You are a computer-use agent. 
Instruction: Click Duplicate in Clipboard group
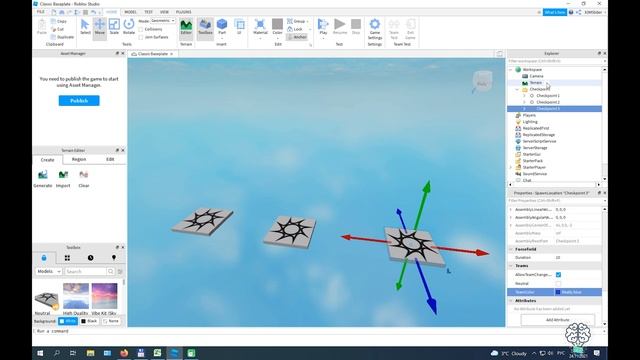pos(62,37)
